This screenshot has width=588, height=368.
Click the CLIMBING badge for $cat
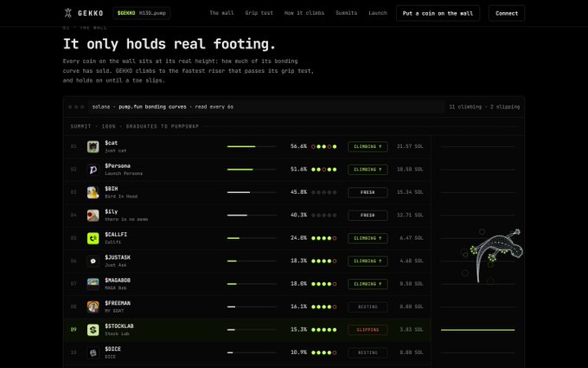click(367, 146)
